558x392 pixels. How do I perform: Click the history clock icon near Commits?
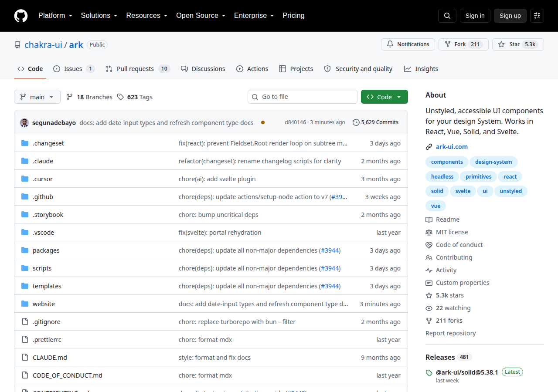click(x=356, y=122)
